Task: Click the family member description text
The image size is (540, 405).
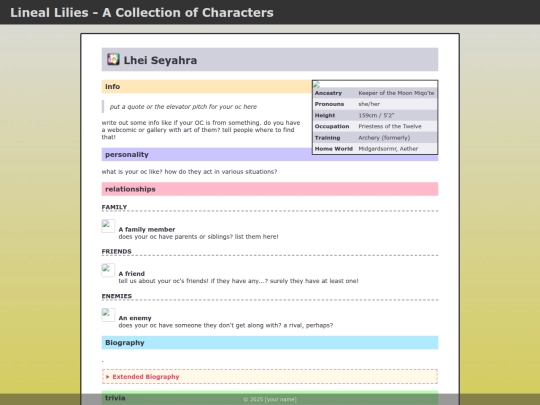Action: tap(198, 237)
